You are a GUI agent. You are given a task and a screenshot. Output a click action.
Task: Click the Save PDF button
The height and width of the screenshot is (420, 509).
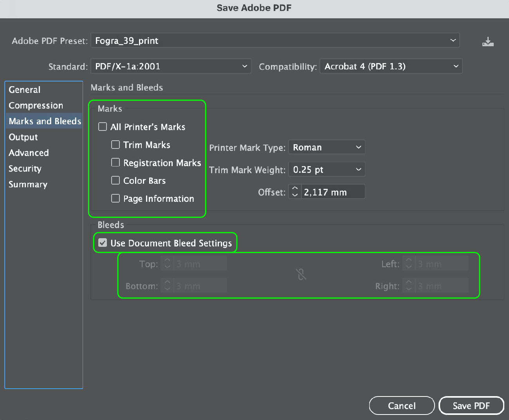(471, 406)
